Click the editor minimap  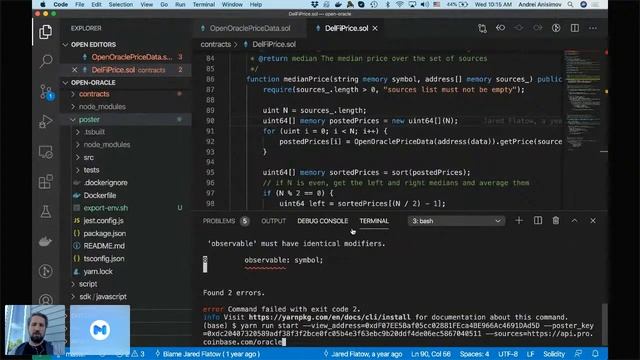tap(582, 100)
